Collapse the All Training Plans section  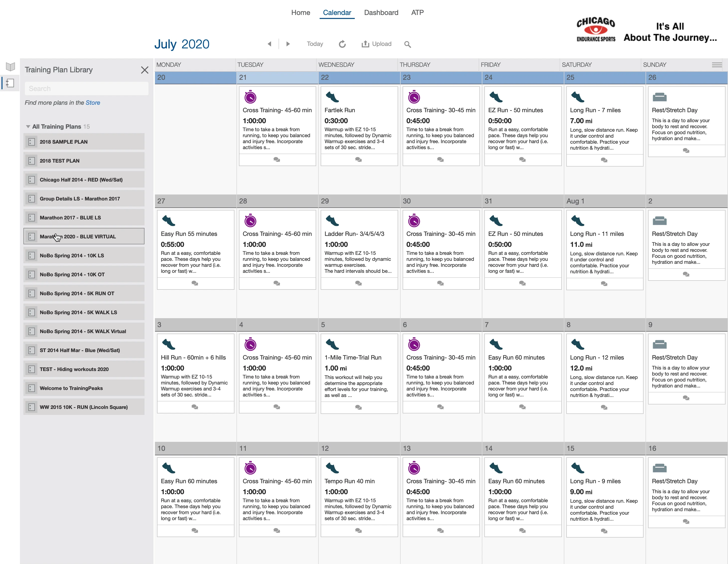28,126
